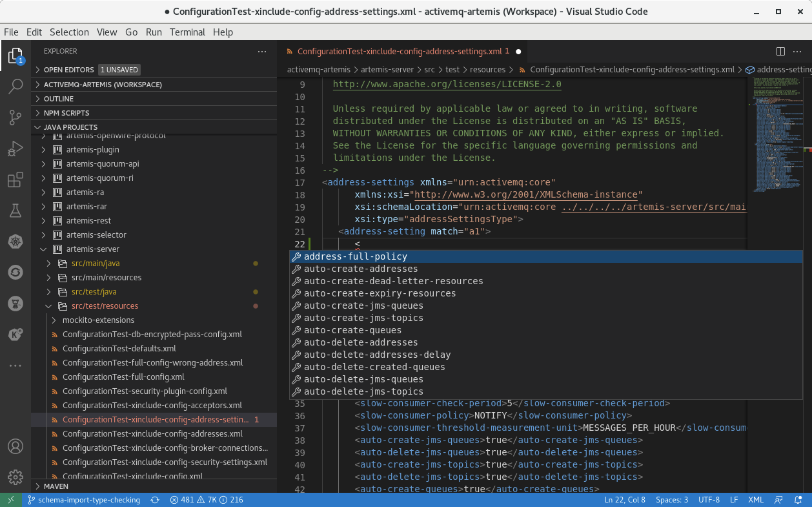The height and width of the screenshot is (507, 812).
Task: Choose auto-create-queues suggestion
Action: (x=546, y=330)
